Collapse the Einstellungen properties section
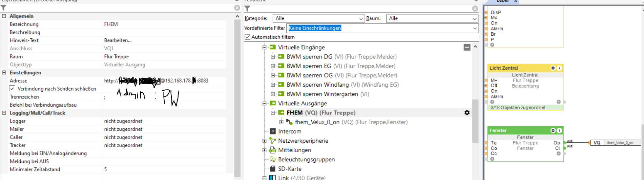The width and height of the screenshot is (644, 180). [4, 72]
